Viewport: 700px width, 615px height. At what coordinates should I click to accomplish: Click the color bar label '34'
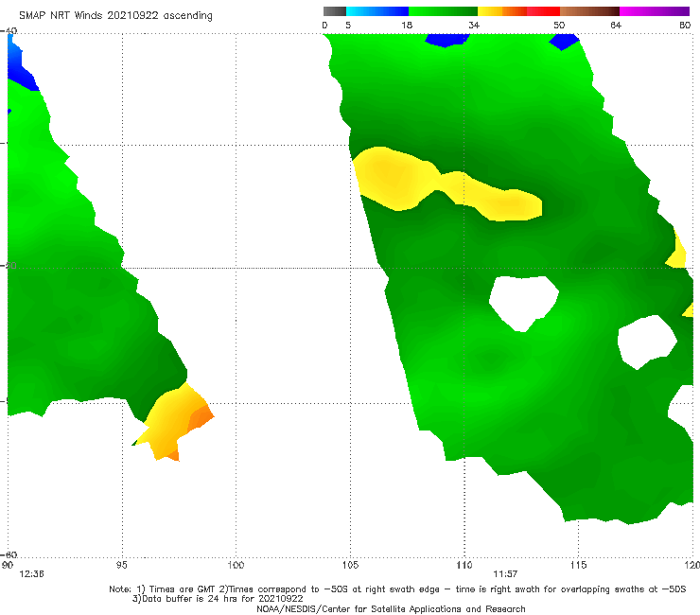474,25
